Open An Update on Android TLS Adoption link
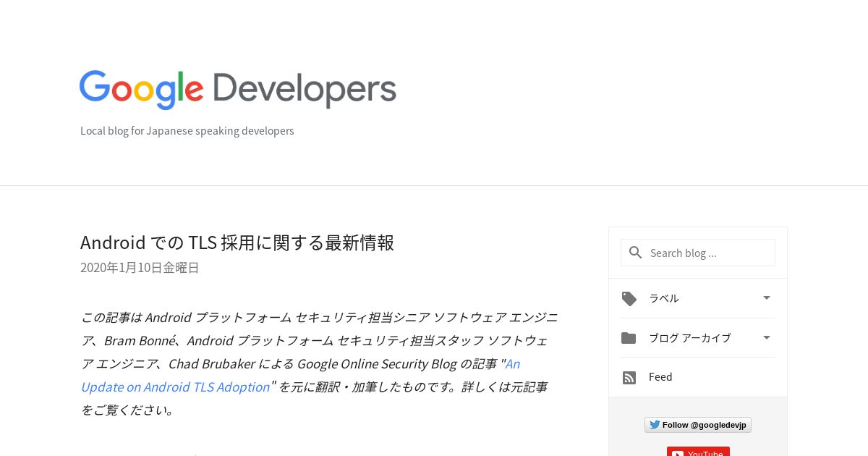The width and height of the screenshot is (868, 456). pyautogui.click(x=300, y=375)
